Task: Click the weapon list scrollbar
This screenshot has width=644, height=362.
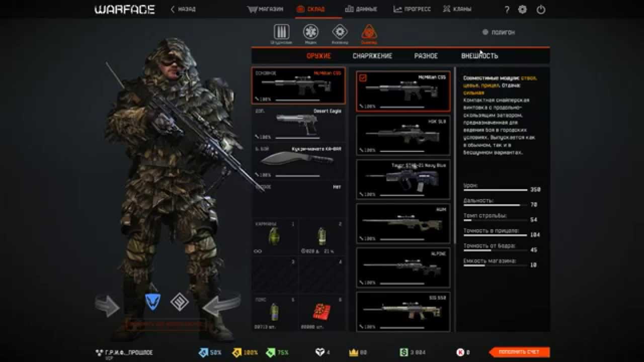Action: tap(455, 156)
